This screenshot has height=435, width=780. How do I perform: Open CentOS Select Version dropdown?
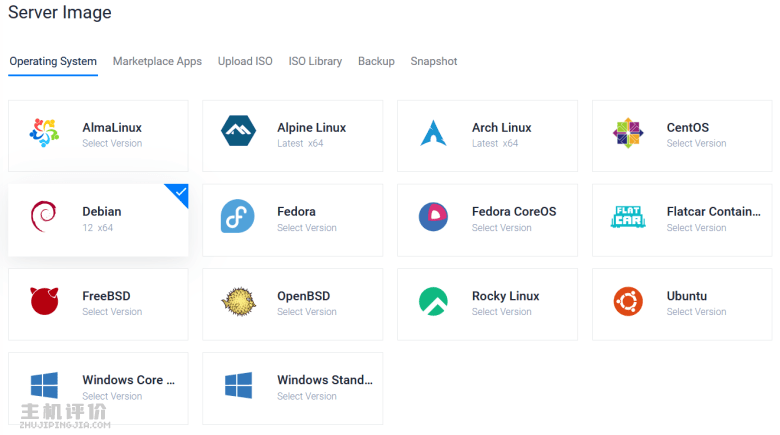pos(696,143)
